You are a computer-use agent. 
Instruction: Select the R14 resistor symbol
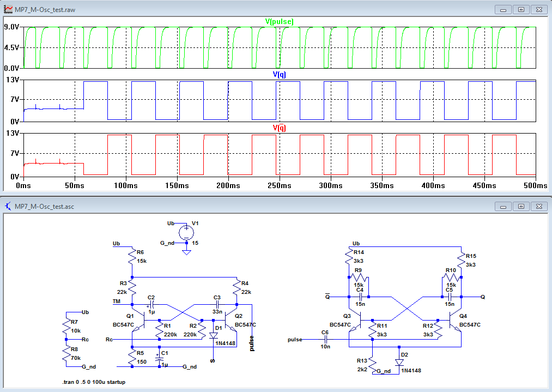[x=349, y=256]
